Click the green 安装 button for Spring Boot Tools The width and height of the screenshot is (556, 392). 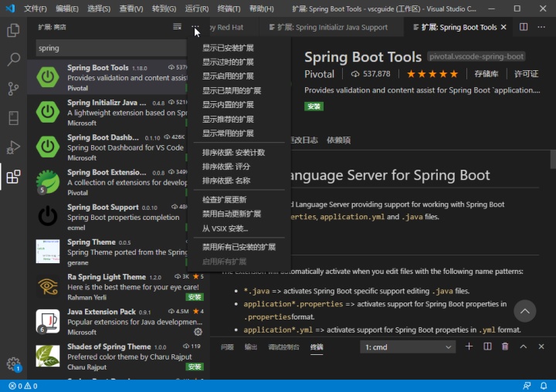pos(314,106)
